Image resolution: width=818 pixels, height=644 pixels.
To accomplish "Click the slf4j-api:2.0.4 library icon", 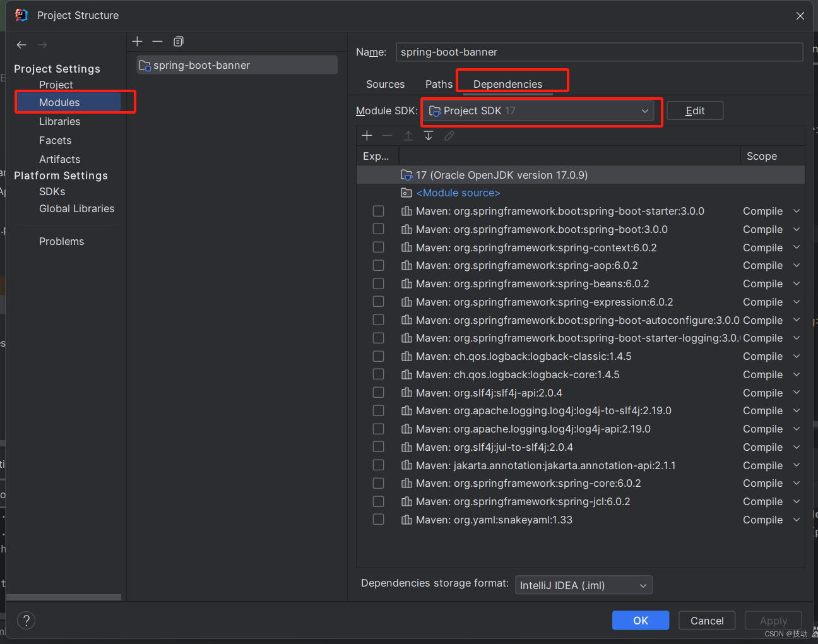I will point(407,393).
